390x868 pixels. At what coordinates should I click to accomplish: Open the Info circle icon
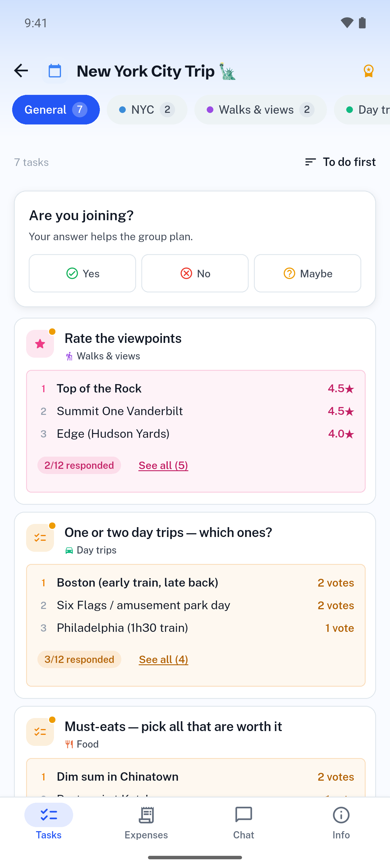(341, 815)
